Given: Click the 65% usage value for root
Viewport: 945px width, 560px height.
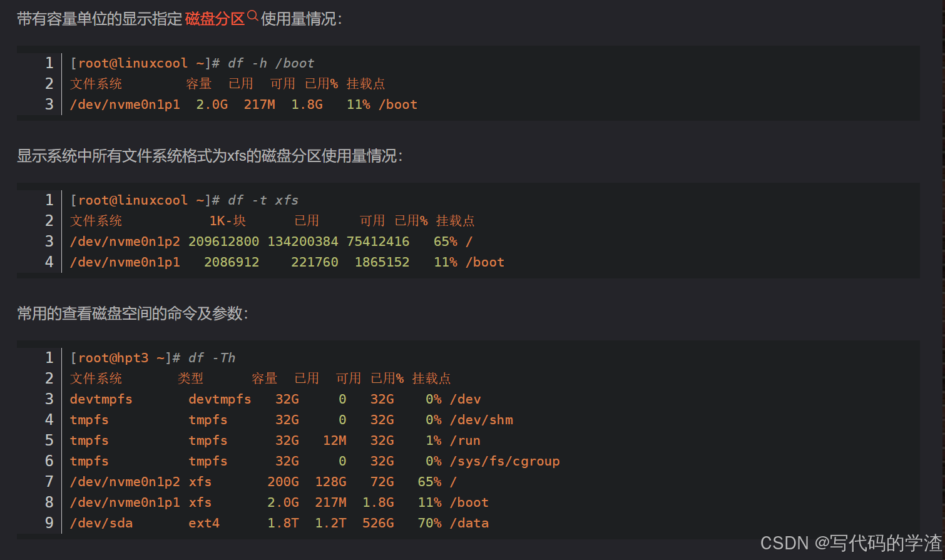Looking at the screenshot, I should (430, 481).
